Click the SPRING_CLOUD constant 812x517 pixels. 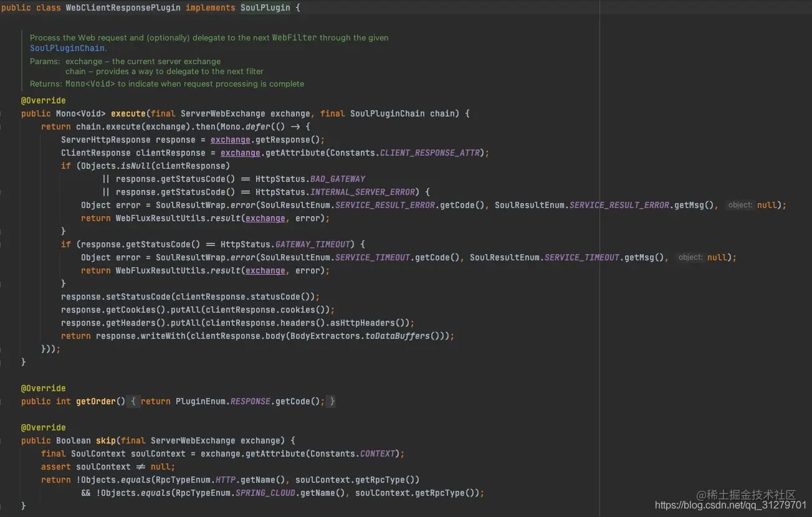click(265, 493)
